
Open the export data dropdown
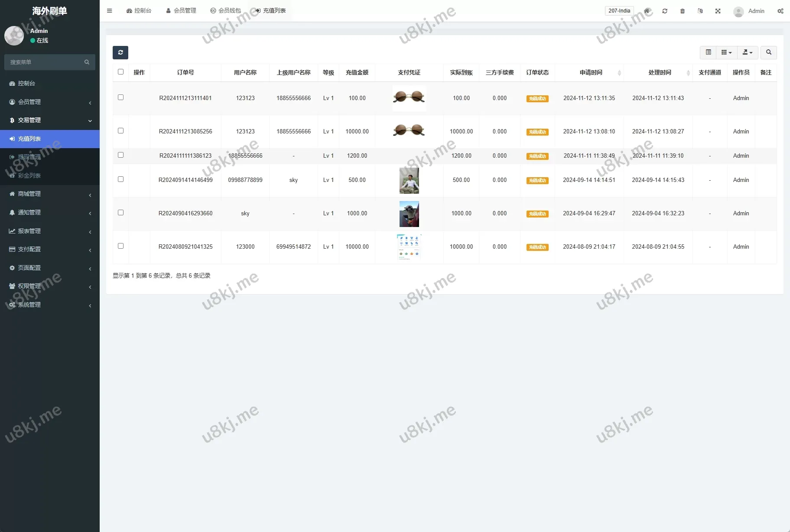pyautogui.click(x=747, y=52)
